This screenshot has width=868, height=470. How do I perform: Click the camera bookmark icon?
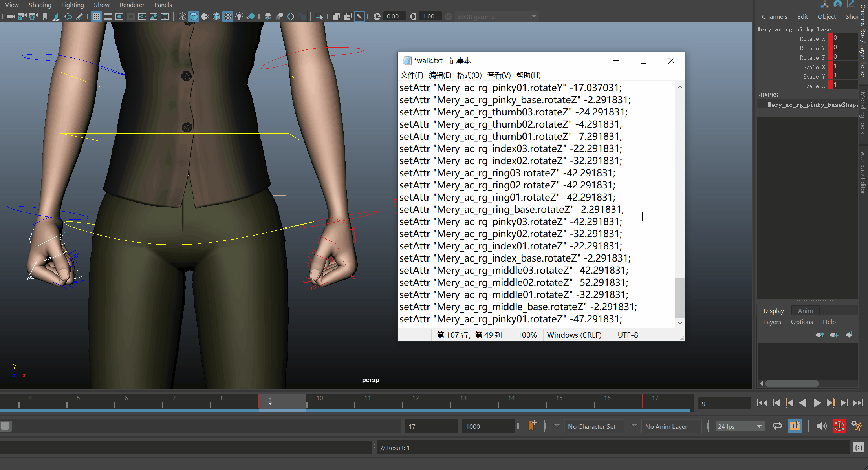point(45,16)
